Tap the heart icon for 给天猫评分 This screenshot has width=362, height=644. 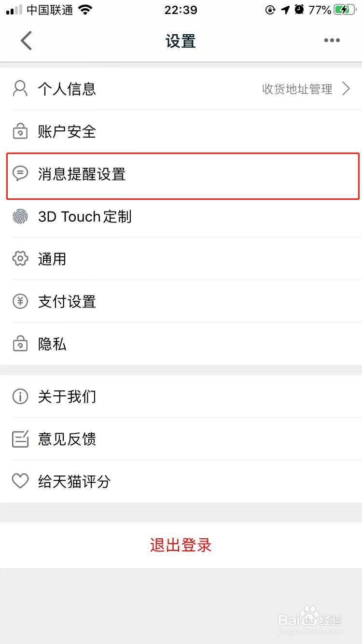(20, 481)
